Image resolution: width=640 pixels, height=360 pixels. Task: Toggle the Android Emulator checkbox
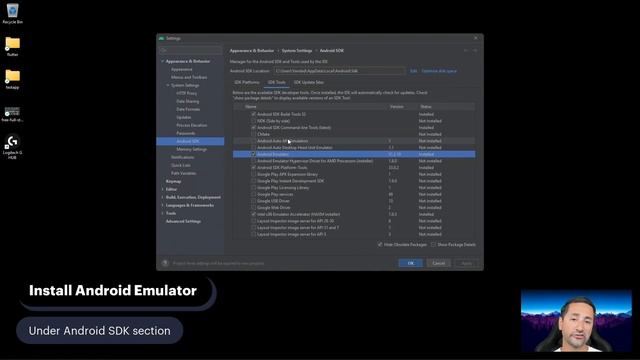[x=253, y=154]
